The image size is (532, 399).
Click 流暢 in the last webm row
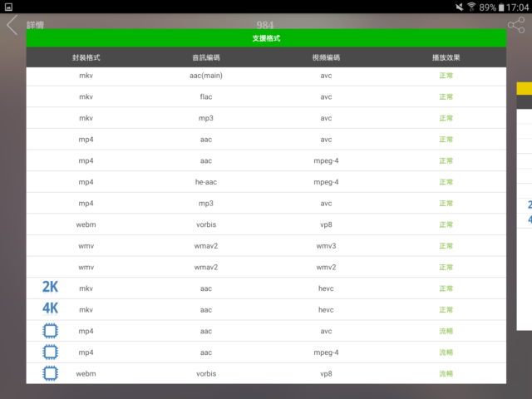pos(446,373)
